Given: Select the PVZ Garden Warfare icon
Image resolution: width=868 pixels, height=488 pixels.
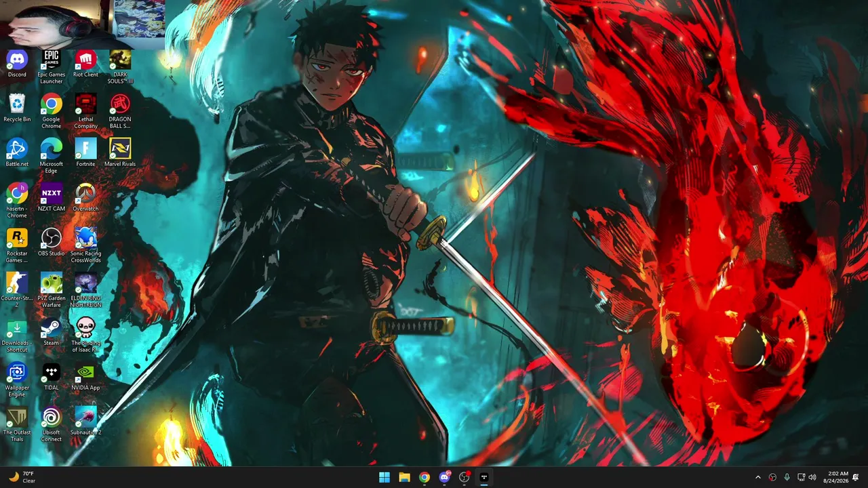Looking at the screenshot, I should click(x=51, y=291).
